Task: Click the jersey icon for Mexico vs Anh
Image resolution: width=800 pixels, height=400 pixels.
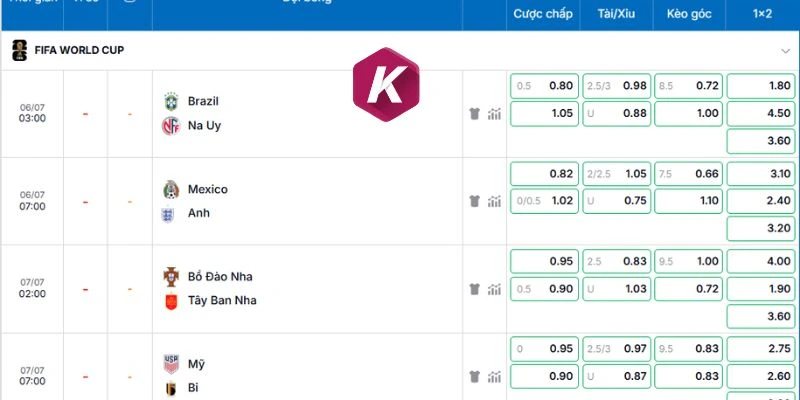Action: coord(474,202)
